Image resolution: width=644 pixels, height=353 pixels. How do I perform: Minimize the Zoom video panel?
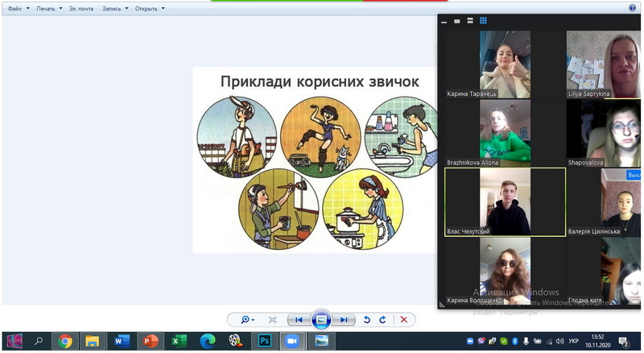[444, 21]
